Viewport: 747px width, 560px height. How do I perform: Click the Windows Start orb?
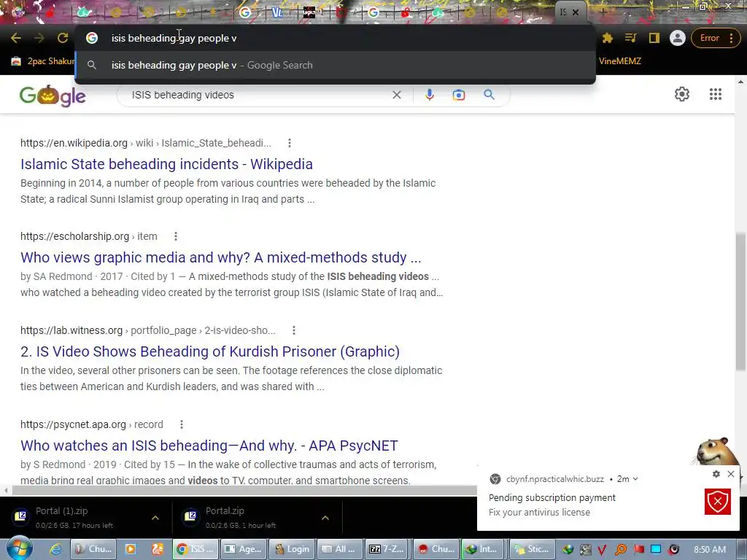(x=19, y=548)
